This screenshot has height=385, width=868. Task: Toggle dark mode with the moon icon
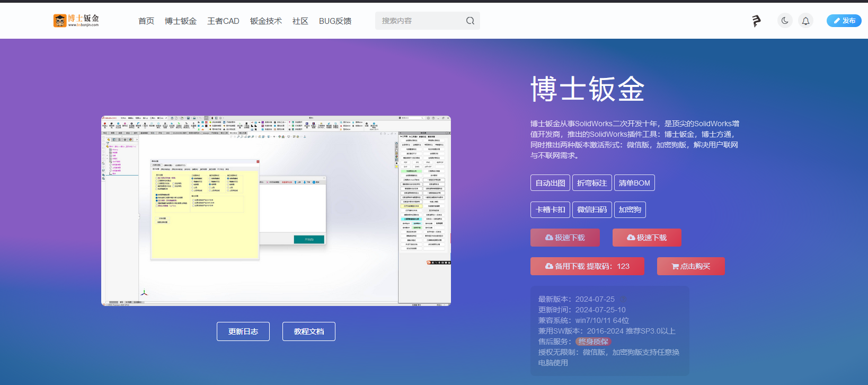click(x=785, y=21)
